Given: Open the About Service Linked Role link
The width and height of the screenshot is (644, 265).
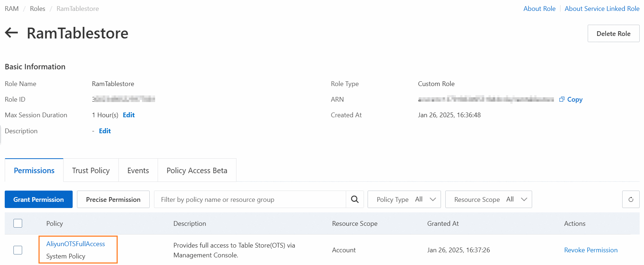Looking at the screenshot, I should pyautogui.click(x=602, y=9).
